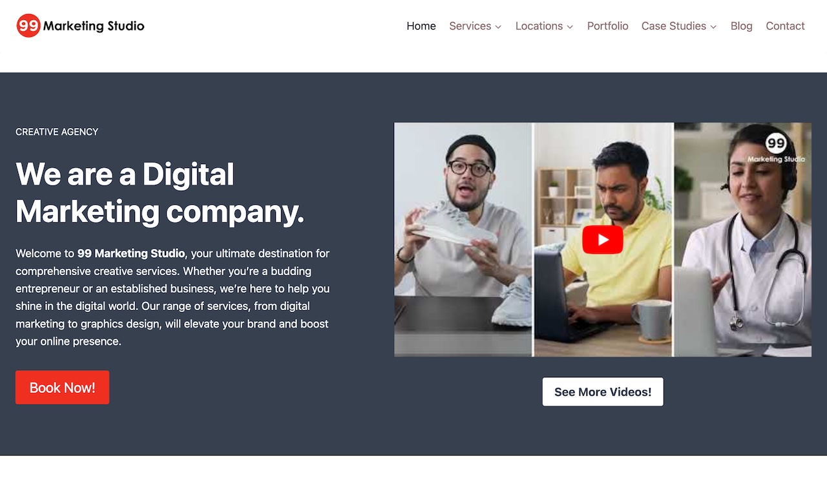Click the red 99 logo icon
This screenshot has width=827, height=504.
[x=28, y=26]
